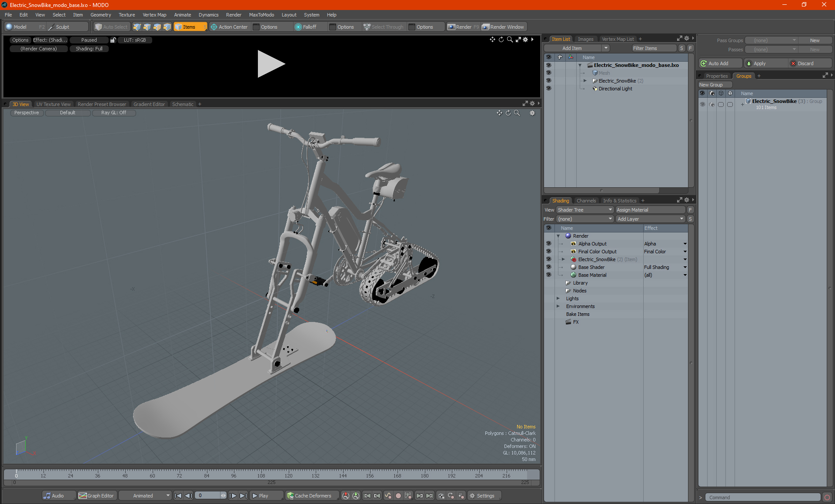Viewport: 835px width, 504px height.
Task: Open the timeline Settings gear
Action: coord(472,496)
